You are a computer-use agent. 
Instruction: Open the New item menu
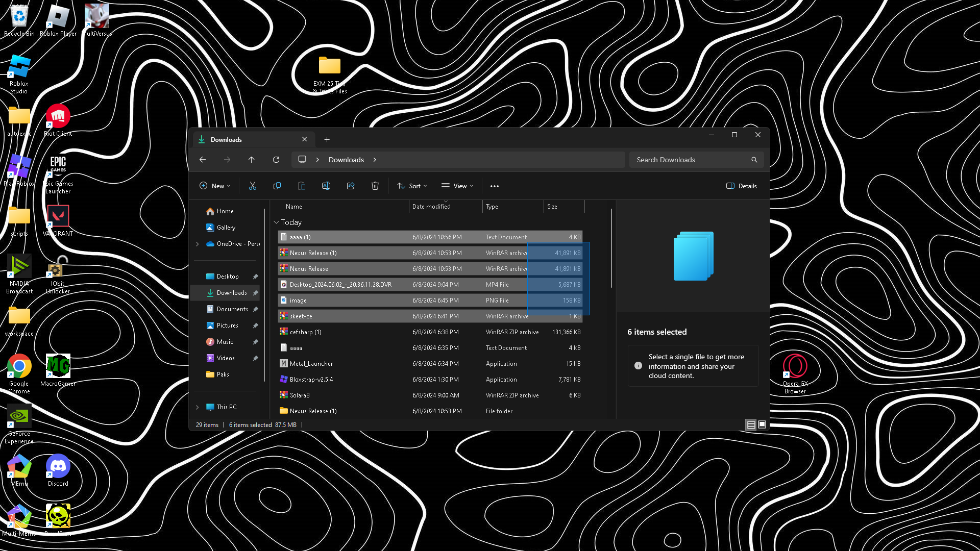coord(215,186)
